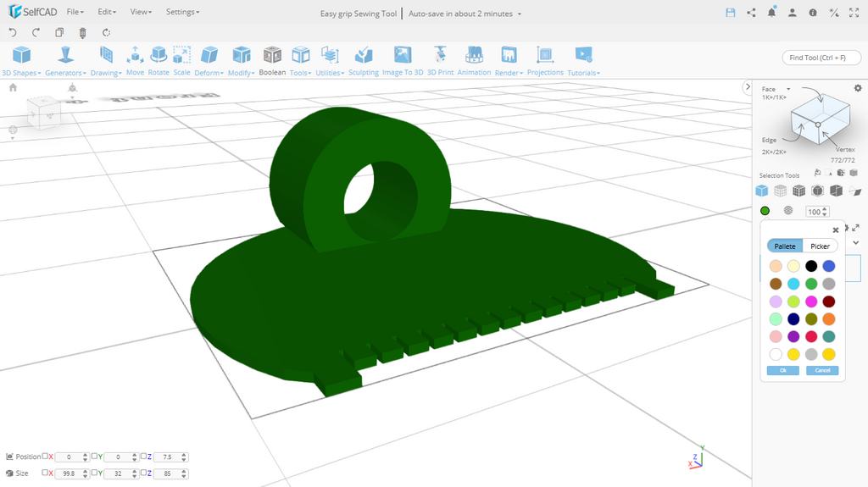Open the Deform tool
Image resolution: width=868 pixels, height=487 pixels.
209,61
